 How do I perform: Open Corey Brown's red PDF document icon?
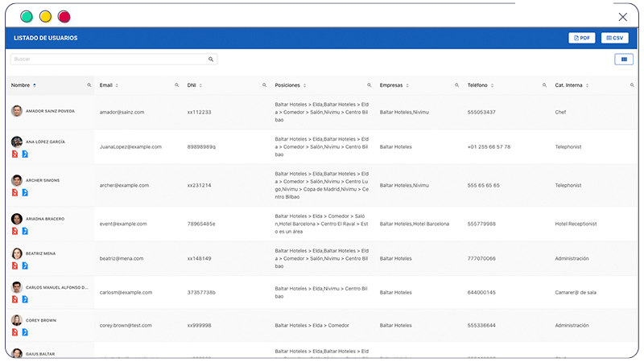point(14,332)
